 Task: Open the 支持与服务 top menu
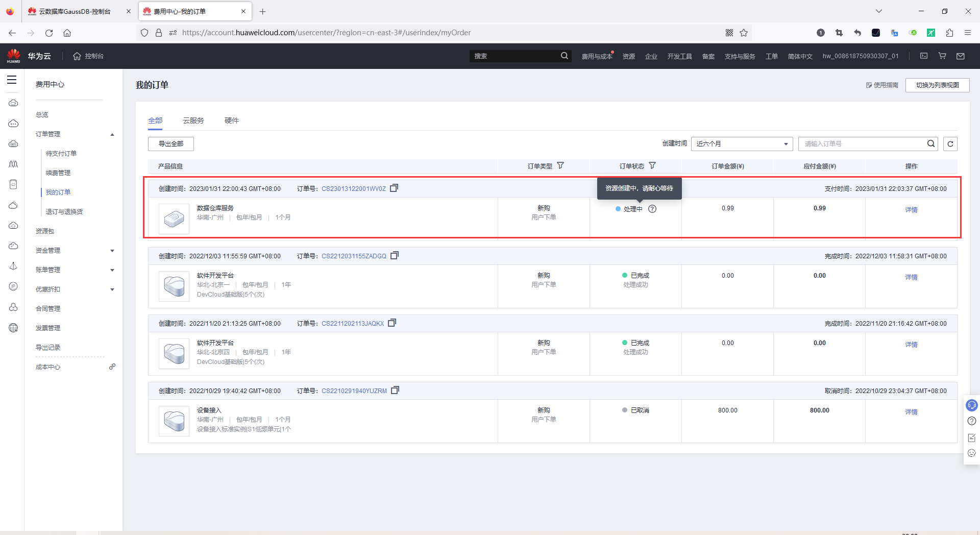coord(740,56)
